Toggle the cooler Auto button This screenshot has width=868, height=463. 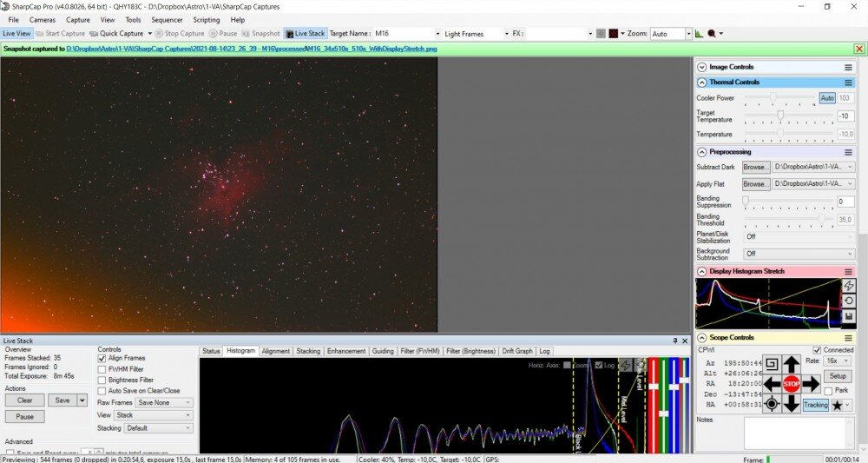point(827,97)
